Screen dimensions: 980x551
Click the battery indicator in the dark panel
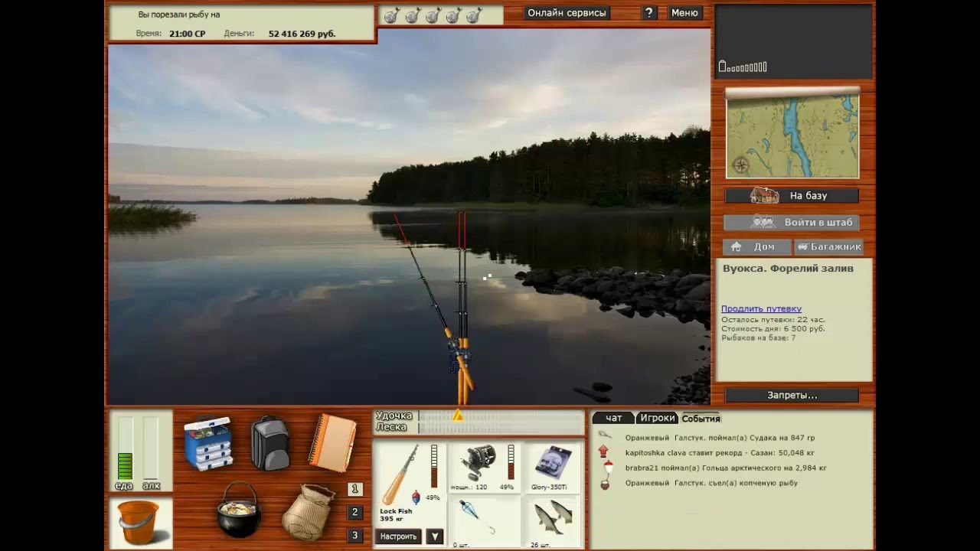tap(743, 67)
